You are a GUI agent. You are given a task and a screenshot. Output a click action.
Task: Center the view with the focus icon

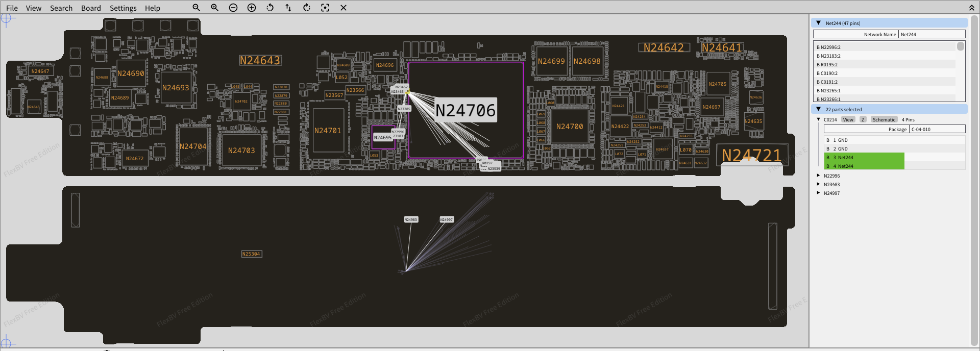325,8
